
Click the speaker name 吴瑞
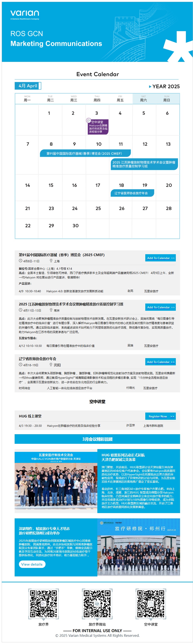click(x=130, y=346)
